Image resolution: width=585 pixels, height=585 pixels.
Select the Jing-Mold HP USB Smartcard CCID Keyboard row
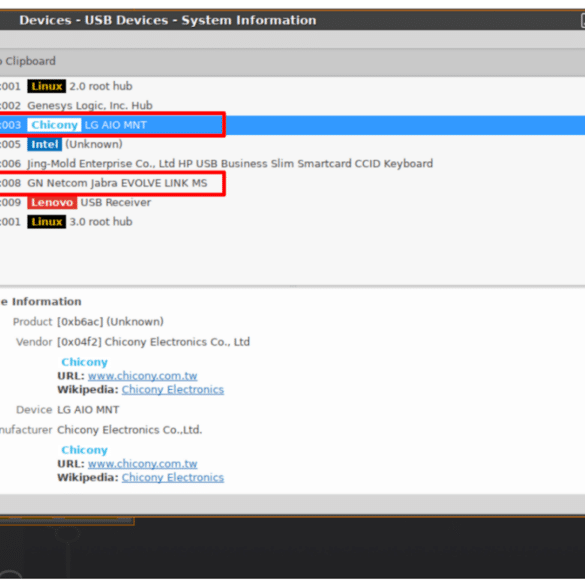[x=292, y=164]
